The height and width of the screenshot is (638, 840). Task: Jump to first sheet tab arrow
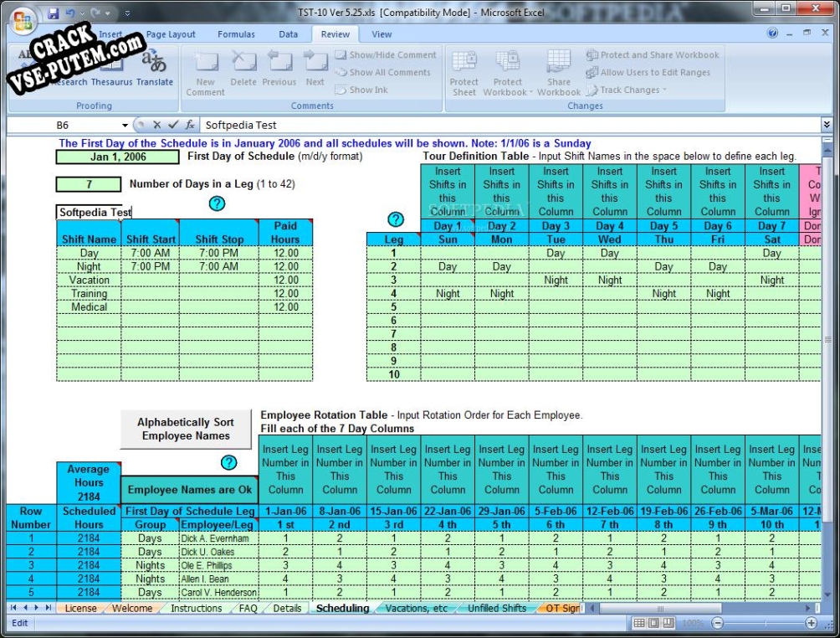coord(13,608)
